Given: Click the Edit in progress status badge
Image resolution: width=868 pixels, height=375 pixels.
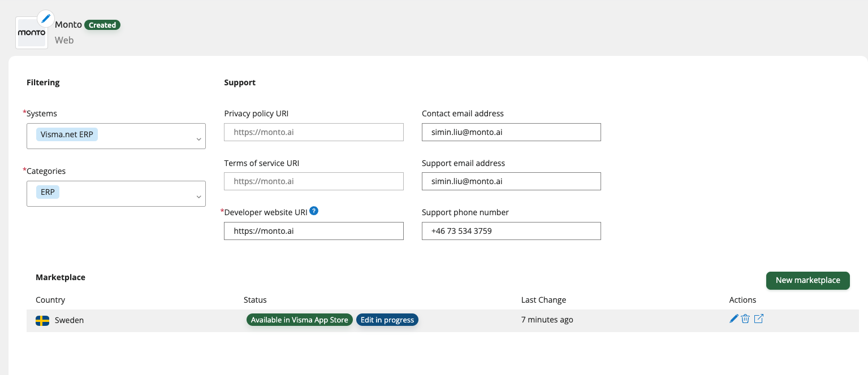Looking at the screenshot, I should click(x=387, y=320).
